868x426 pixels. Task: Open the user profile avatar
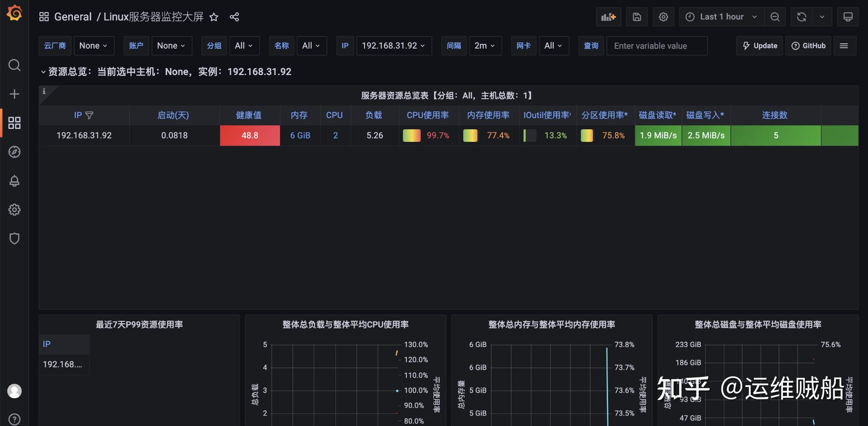tap(14, 391)
